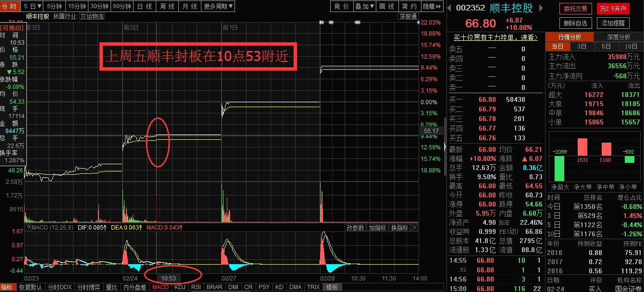Show the 周线 weekly K-line chart
644x292 pixels.
(x=167, y=6)
